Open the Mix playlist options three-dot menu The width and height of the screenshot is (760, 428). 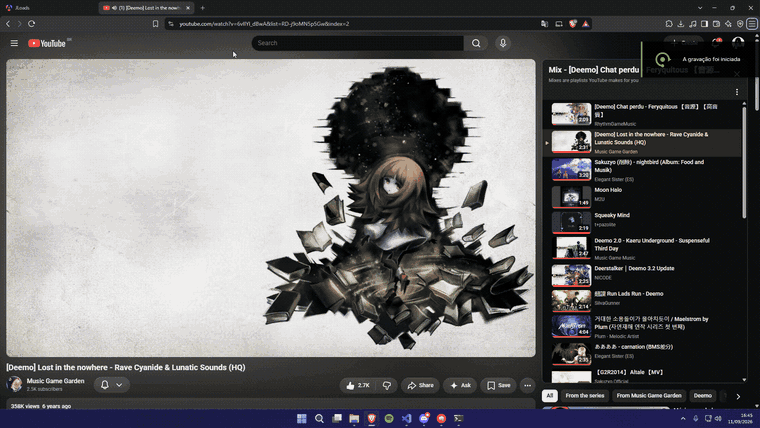[x=737, y=92]
